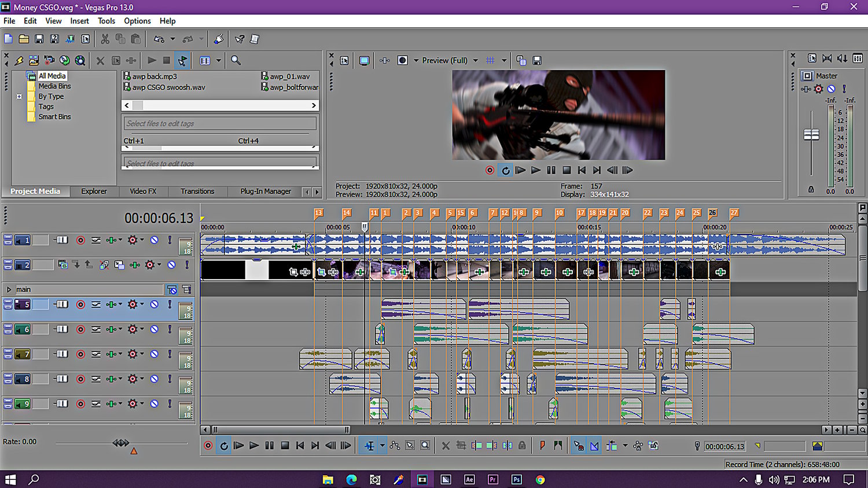Click the Master volume fader
868x488 pixels.
[811, 135]
